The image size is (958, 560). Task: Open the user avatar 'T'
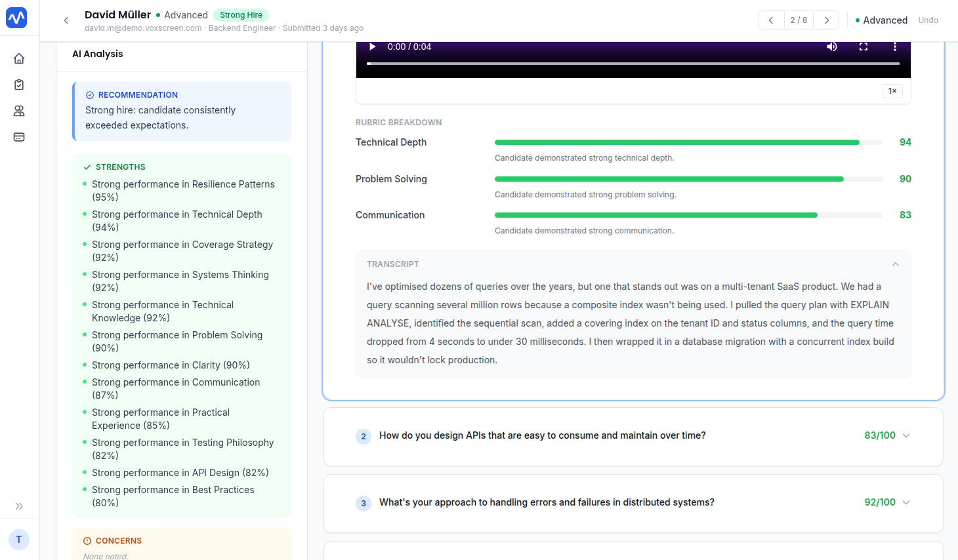(x=19, y=540)
